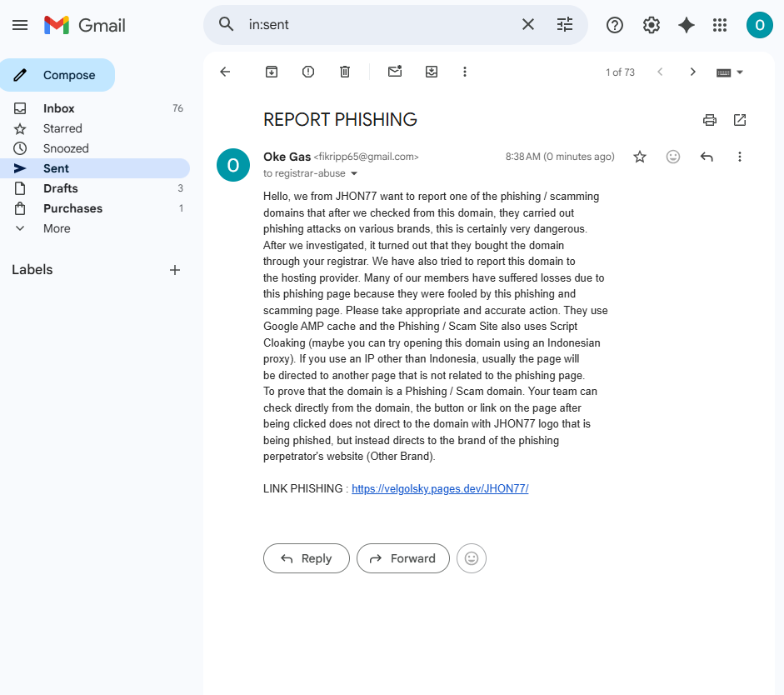Open the Drafts folder
Screen dimensions: 784x695
coord(95,188)
